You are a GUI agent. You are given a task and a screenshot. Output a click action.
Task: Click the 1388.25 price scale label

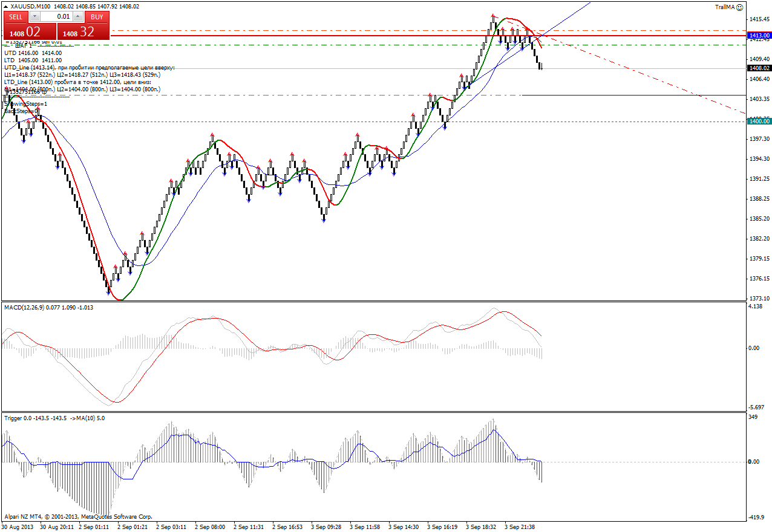click(759, 199)
